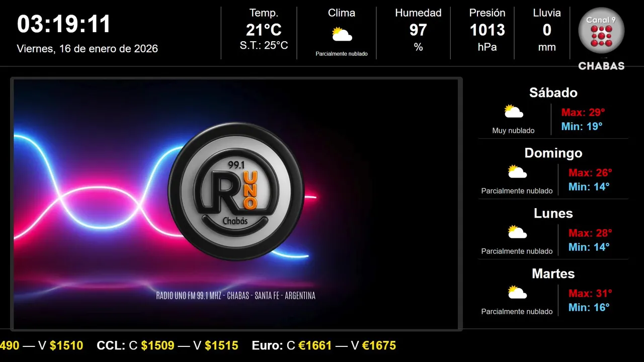Click Martes' Parcialmente nublado description
Screen dimensions: 644x362
coord(517,312)
